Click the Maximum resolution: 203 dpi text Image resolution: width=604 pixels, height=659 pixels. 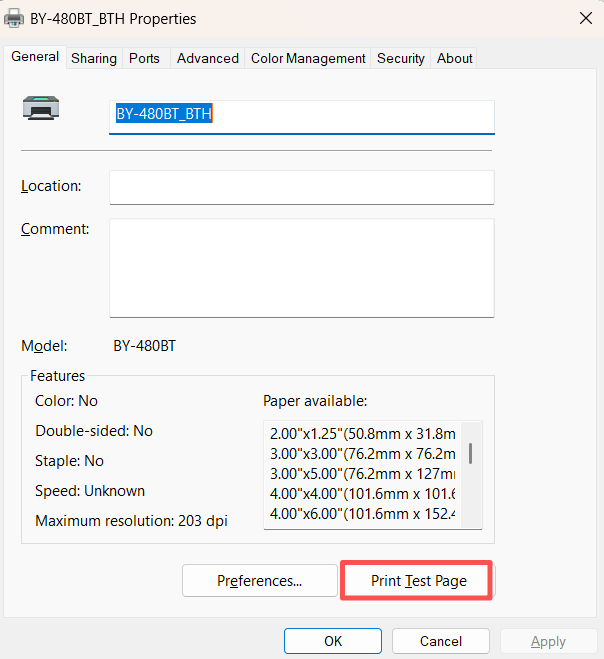pyautogui.click(x=131, y=521)
